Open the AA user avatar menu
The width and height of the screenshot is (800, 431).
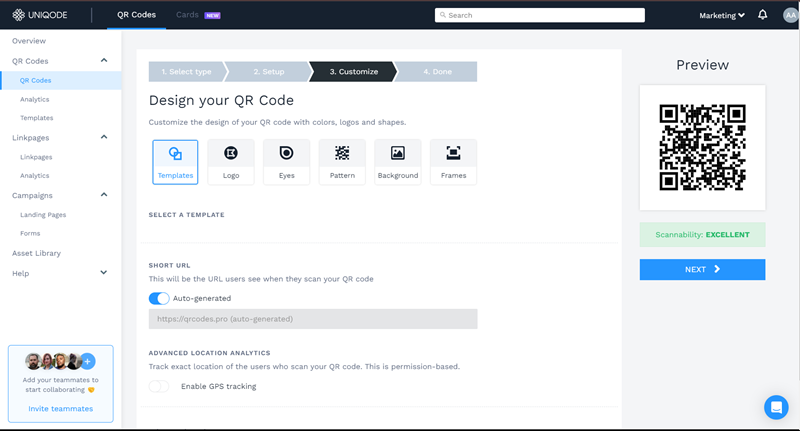pyautogui.click(x=790, y=15)
